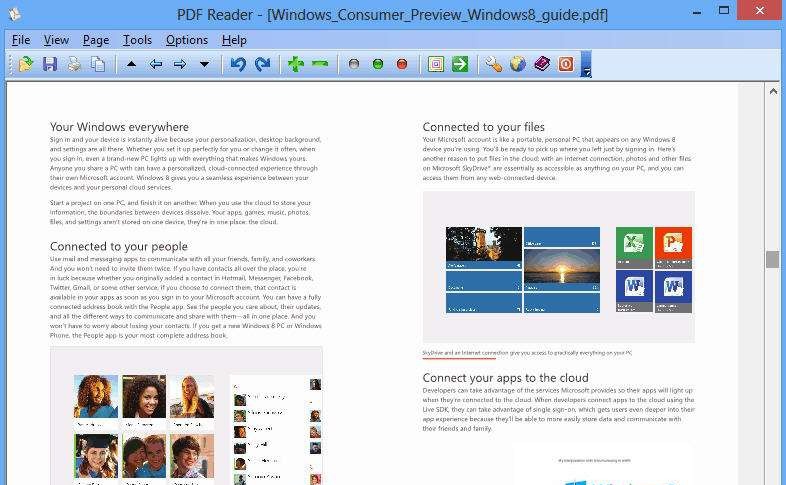Click the castle photo tile
The height and width of the screenshot is (485, 786).
(484, 248)
